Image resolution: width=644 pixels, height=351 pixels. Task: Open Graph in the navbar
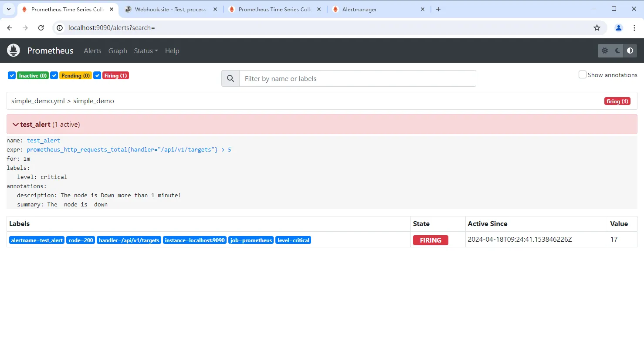(x=118, y=51)
